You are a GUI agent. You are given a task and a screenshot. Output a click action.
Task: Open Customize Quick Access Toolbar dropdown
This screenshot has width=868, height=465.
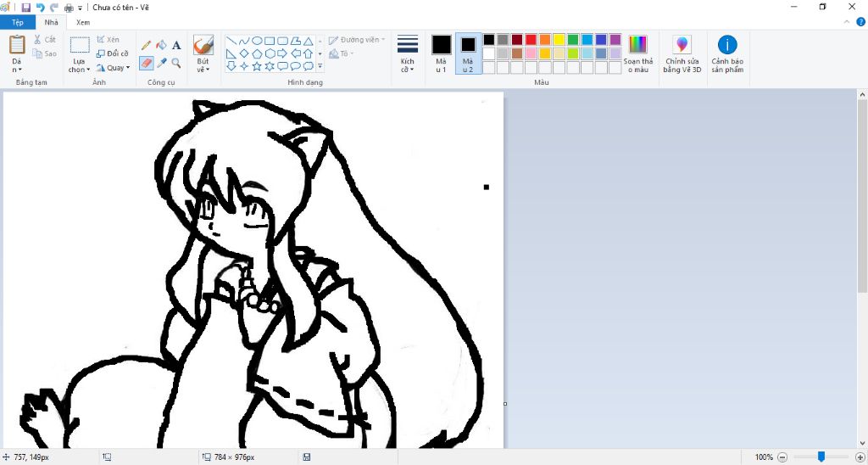pyautogui.click(x=81, y=8)
